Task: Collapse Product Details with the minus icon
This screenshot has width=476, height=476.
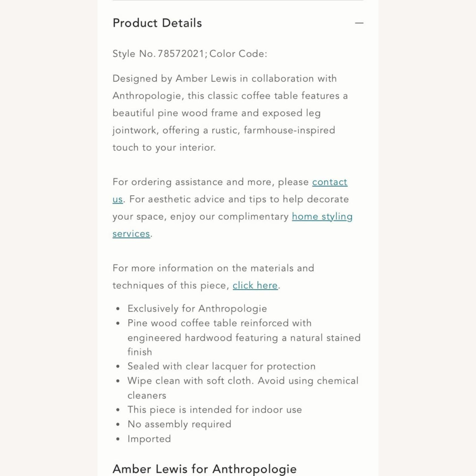Action: [359, 23]
